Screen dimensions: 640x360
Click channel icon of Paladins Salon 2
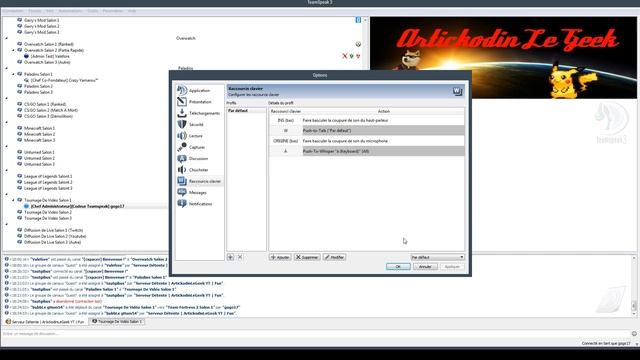tap(19, 86)
